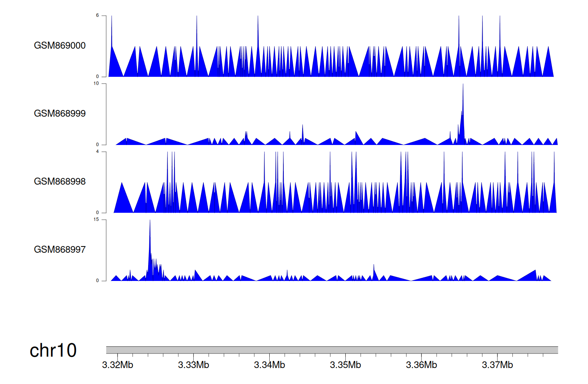Click y-axis maximum 6 on GSM869000
This screenshot has height=384, width=588.
pyautogui.click(x=98, y=16)
